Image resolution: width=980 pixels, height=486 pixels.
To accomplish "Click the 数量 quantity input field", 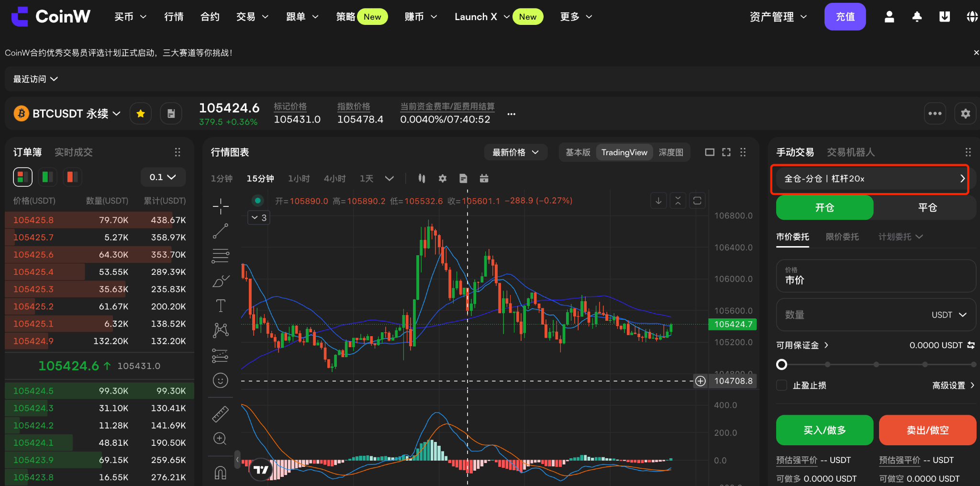I will (x=876, y=315).
